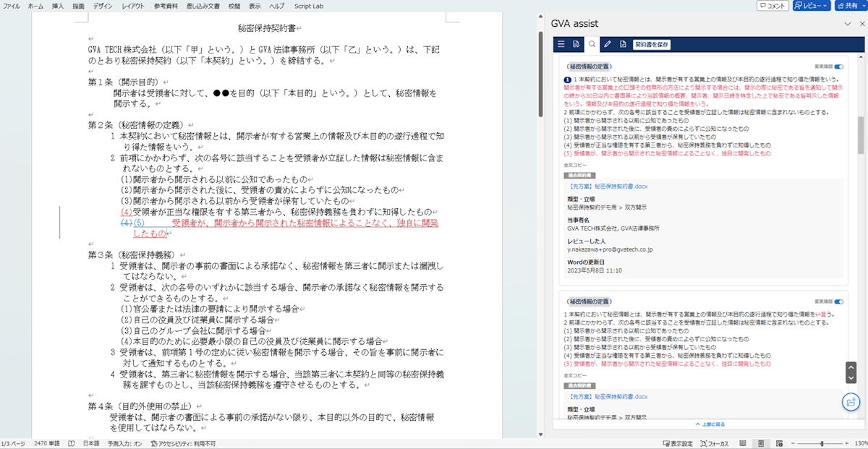The width and height of the screenshot is (868, 449).
Task: Select Web Layout view icon
Action: point(779,443)
